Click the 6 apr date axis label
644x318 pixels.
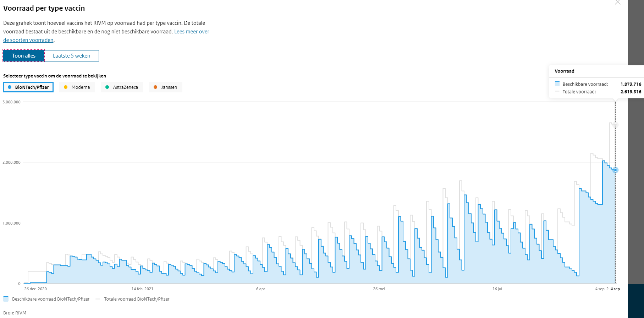pyautogui.click(x=260, y=289)
